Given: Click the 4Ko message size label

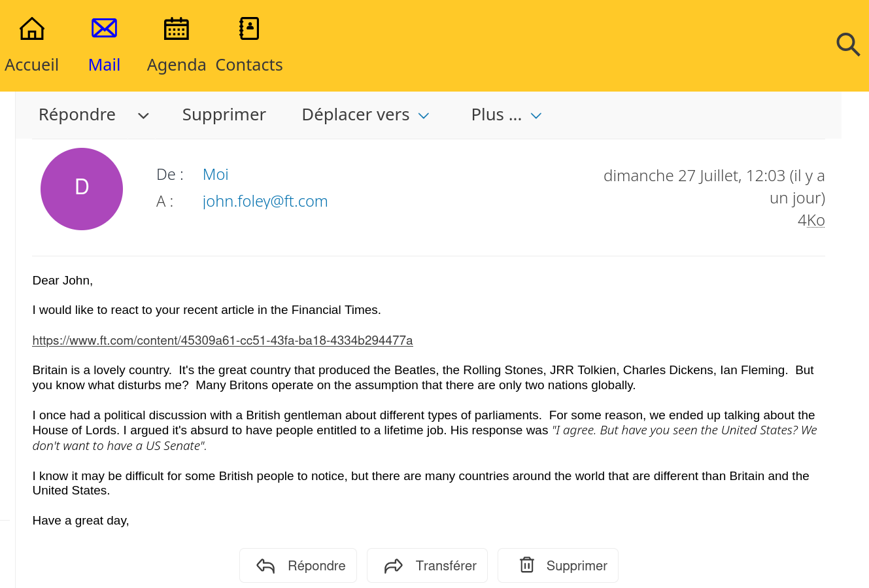Looking at the screenshot, I should coord(811,220).
